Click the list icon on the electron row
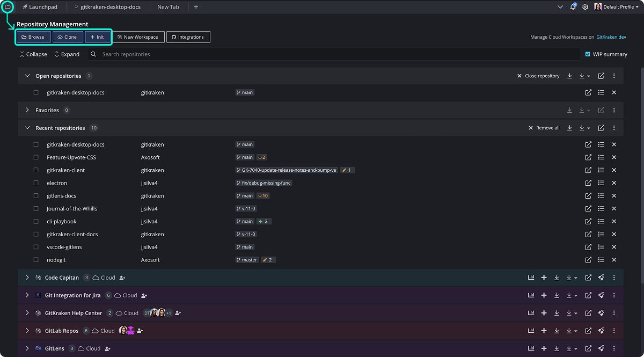This screenshot has width=644, height=357. tap(601, 183)
